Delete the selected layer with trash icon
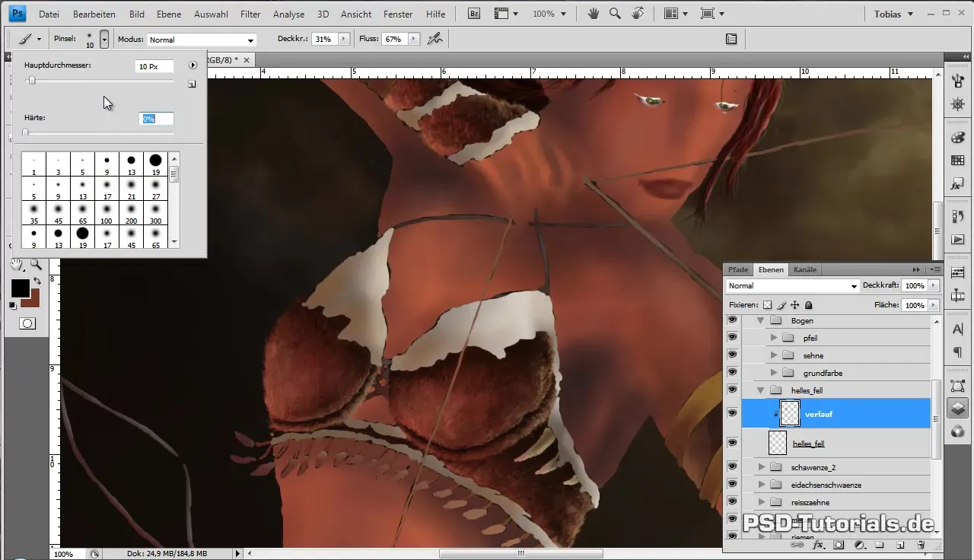 [920, 545]
